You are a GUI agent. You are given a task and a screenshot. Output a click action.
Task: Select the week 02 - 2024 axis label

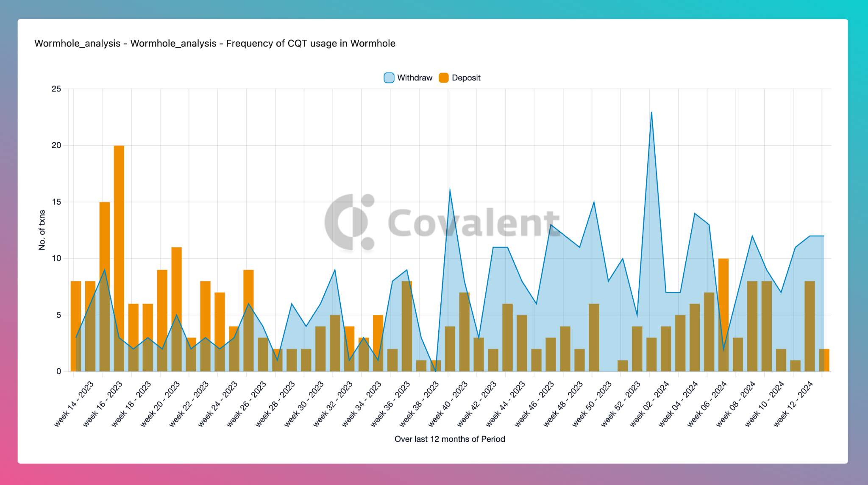click(649, 404)
